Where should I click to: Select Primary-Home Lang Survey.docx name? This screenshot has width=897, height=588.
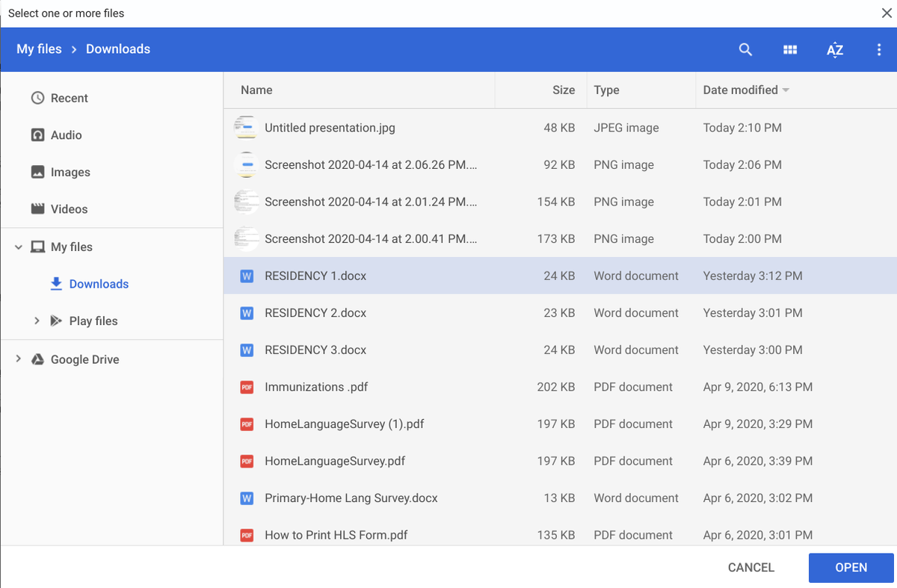click(x=351, y=498)
